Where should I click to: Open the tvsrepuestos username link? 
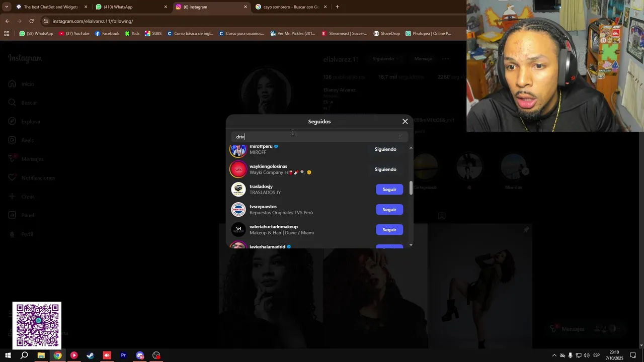pos(263,207)
